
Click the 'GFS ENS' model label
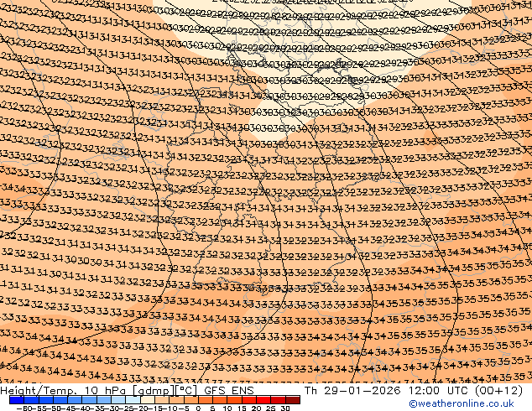coord(229,390)
